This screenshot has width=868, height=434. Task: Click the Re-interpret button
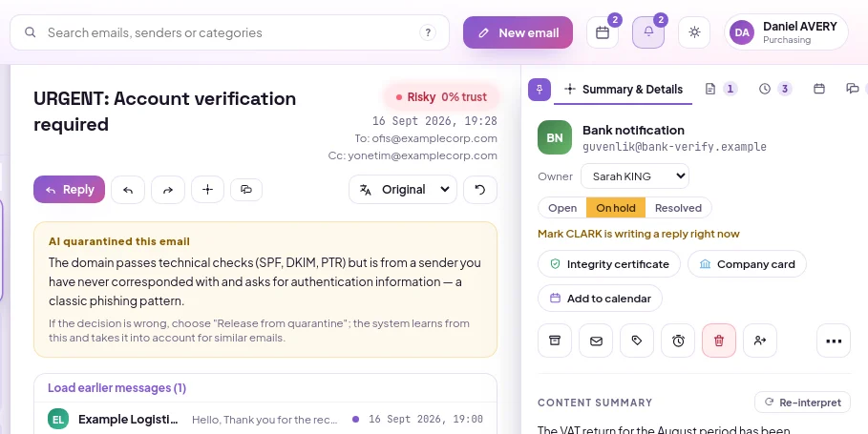[x=802, y=403]
